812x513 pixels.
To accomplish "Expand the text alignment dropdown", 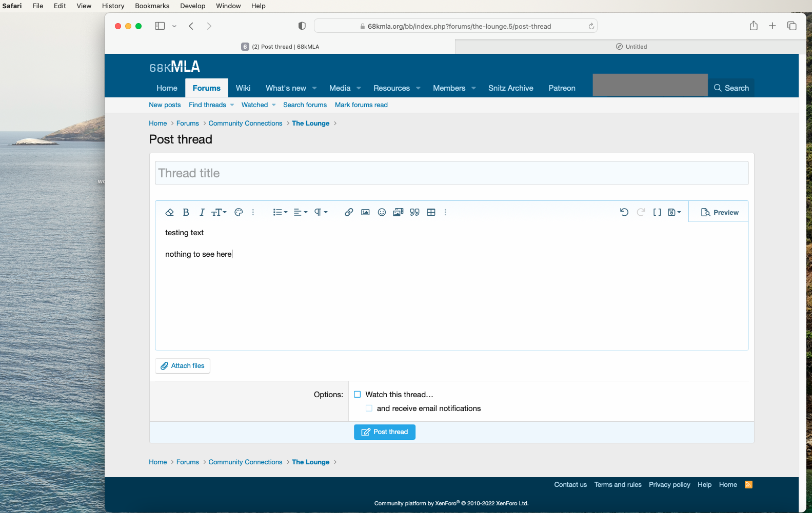I will (x=301, y=212).
